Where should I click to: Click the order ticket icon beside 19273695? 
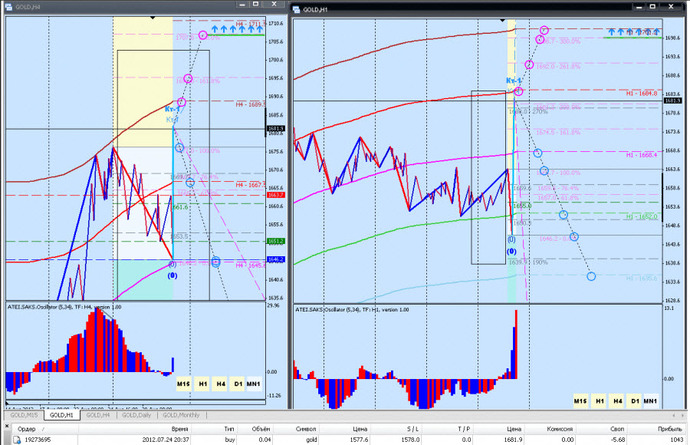[17, 439]
